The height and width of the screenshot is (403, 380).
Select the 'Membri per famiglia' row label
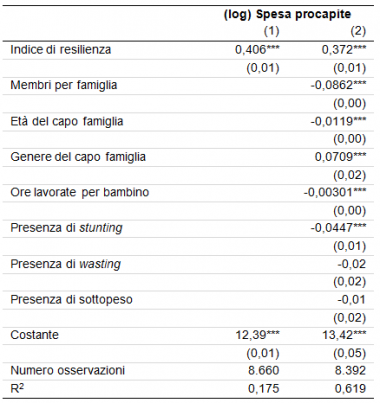pyautogui.click(x=64, y=85)
